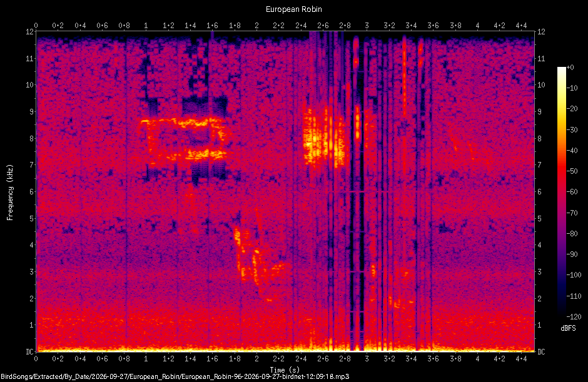588x382 pixels.
Task: Click '12' on the left frequency axis
Action: coord(29,31)
